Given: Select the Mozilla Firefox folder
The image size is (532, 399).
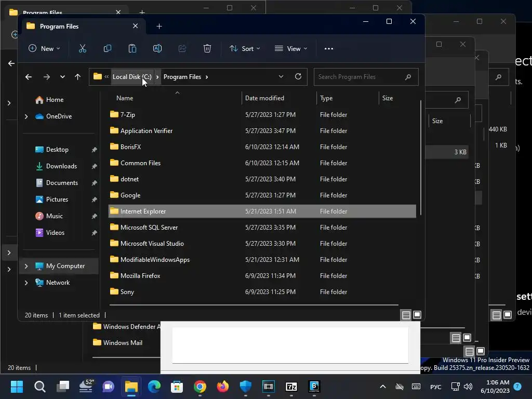Looking at the screenshot, I should 262,276.
